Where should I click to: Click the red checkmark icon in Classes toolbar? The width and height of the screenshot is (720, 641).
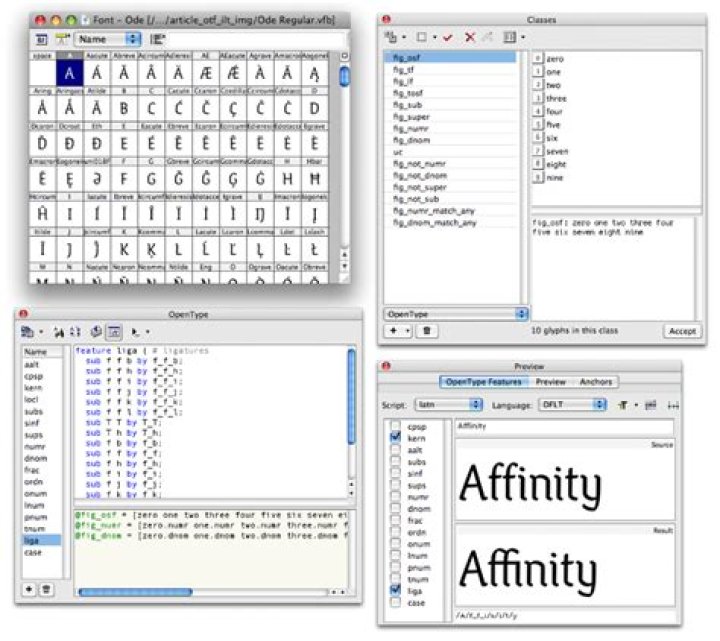448,37
